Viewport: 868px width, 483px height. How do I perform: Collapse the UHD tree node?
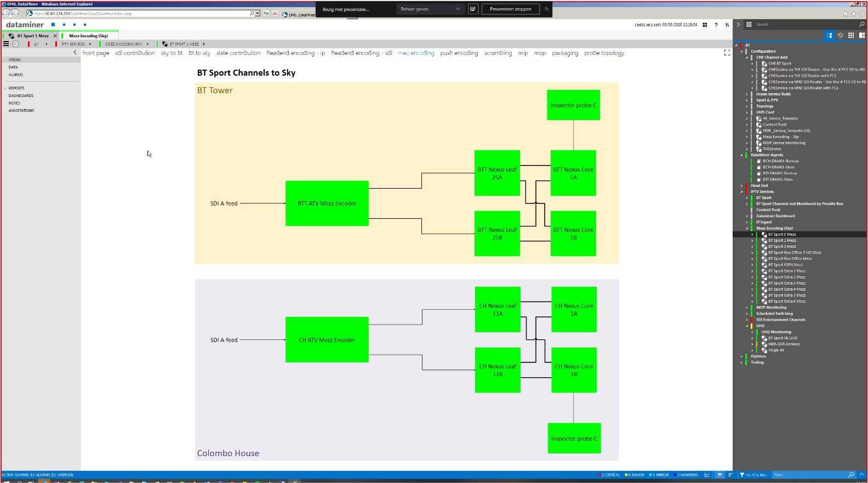[x=747, y=326]
